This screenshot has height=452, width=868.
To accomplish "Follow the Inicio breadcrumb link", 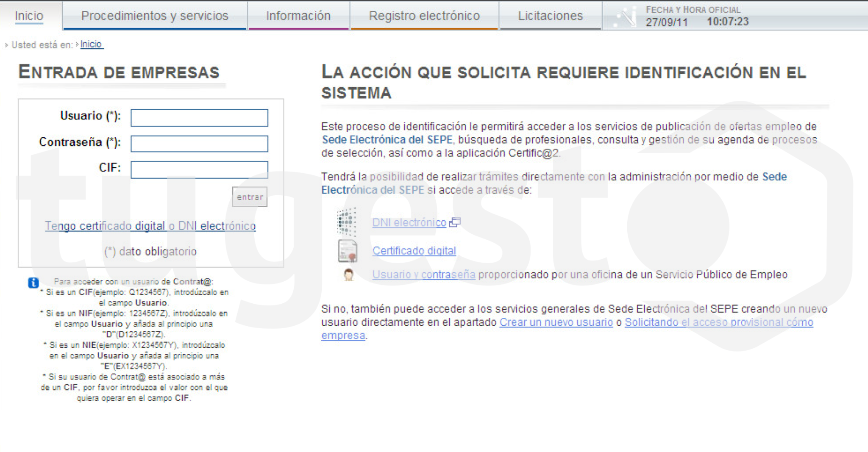I will (91, 44).
